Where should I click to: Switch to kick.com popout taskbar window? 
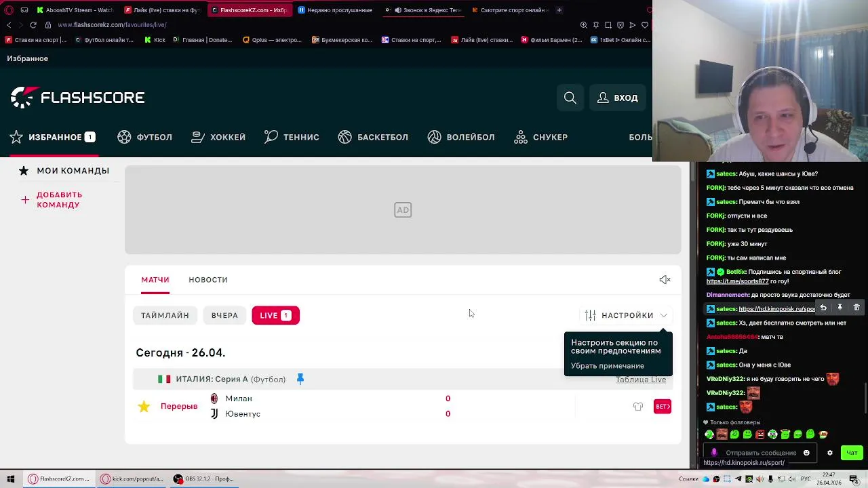[132, 479]
